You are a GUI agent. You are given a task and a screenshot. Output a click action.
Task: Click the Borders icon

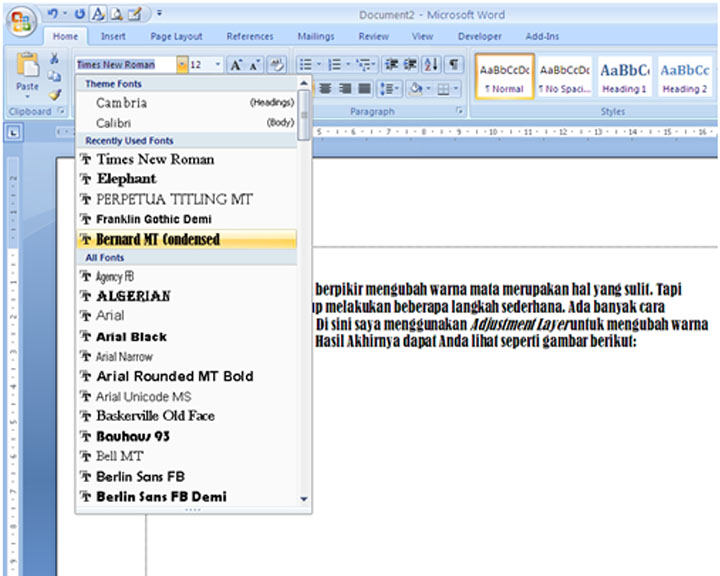[444, 89]
